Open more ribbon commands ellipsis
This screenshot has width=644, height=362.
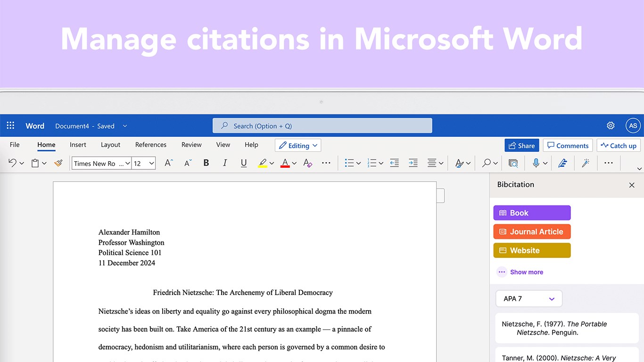point(609,163)
